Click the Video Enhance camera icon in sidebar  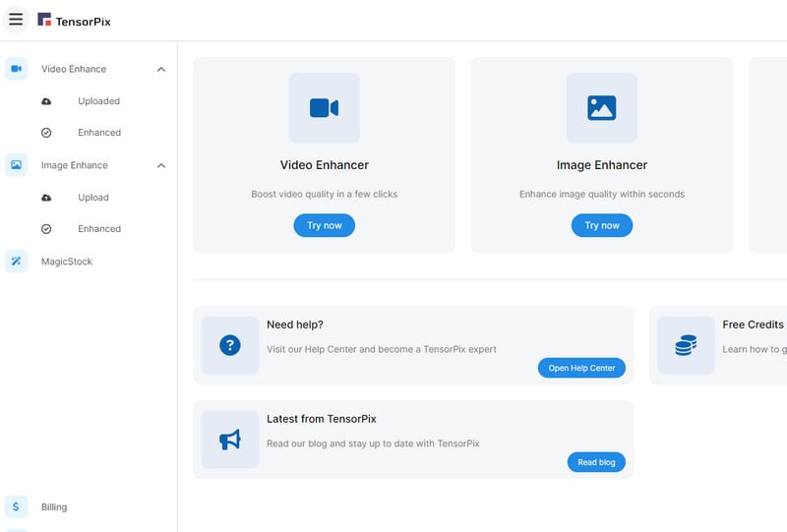pos(16,69)
